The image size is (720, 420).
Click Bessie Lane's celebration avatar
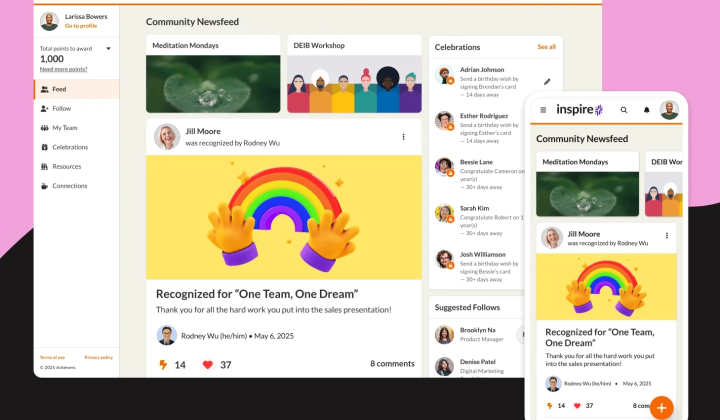coord(444,167)
